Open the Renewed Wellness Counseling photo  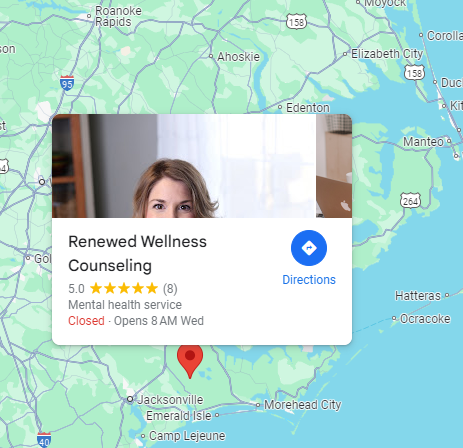click(202, 166)
